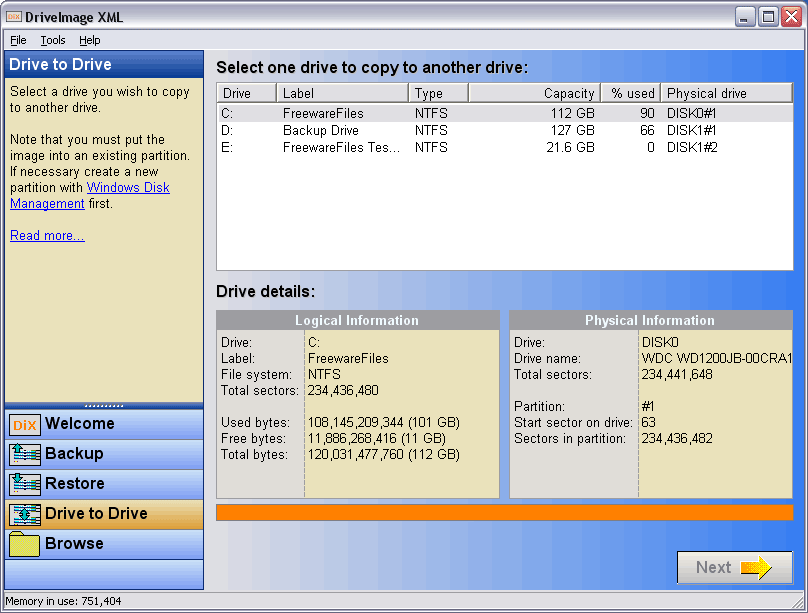The height and width of the screenshot is (613, 808).
Task: Select the Drive to Drive section label
Action: click(x=96, y=513)
